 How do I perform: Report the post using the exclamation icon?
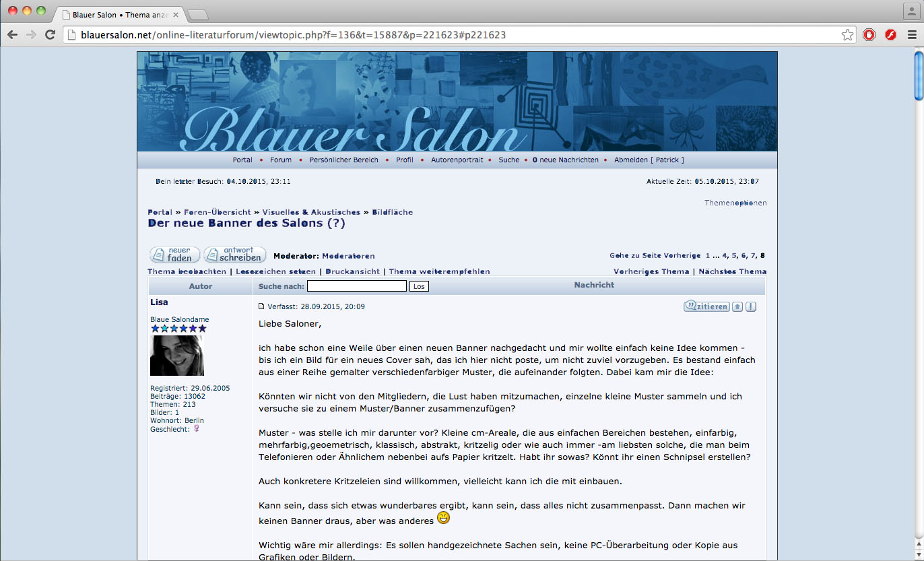751,306
